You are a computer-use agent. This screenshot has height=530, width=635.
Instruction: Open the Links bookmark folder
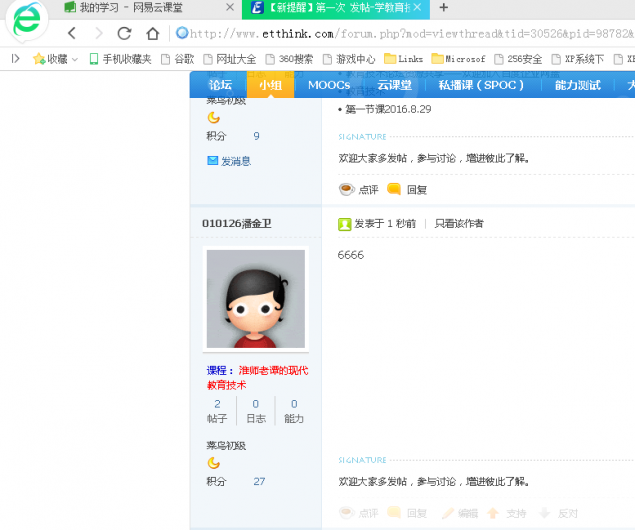pos(403,59)
